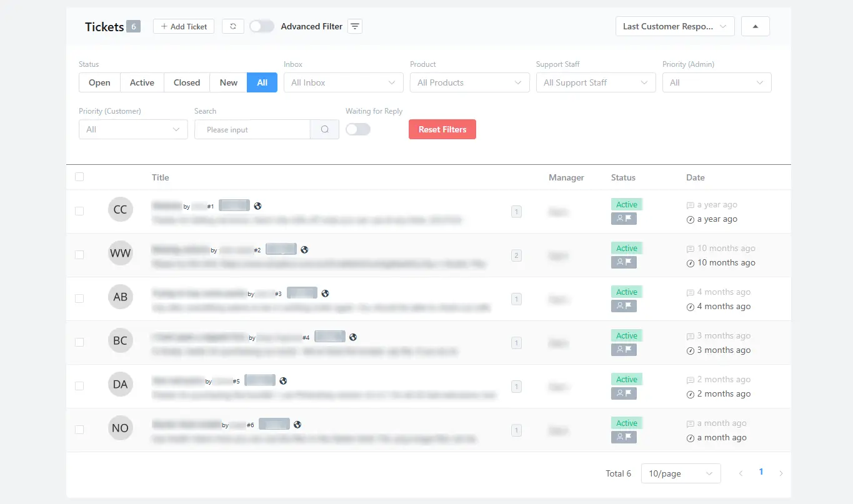Click the search magnifier icon
Image resolution: width=853 pixels, height=504 pixels.
coord(325,129)
